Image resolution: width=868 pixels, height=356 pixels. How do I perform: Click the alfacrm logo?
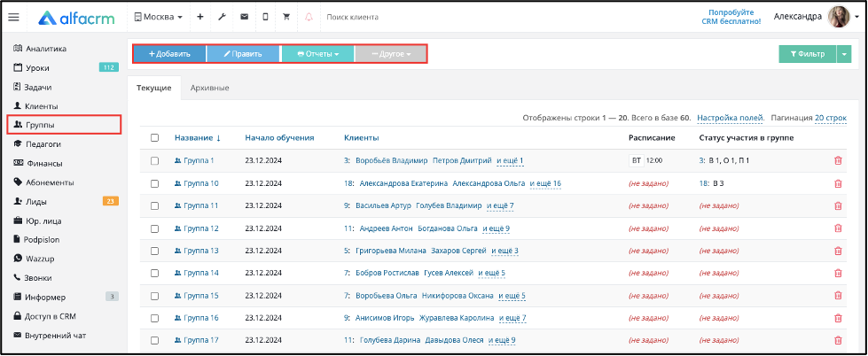click(x=77, y=18)
